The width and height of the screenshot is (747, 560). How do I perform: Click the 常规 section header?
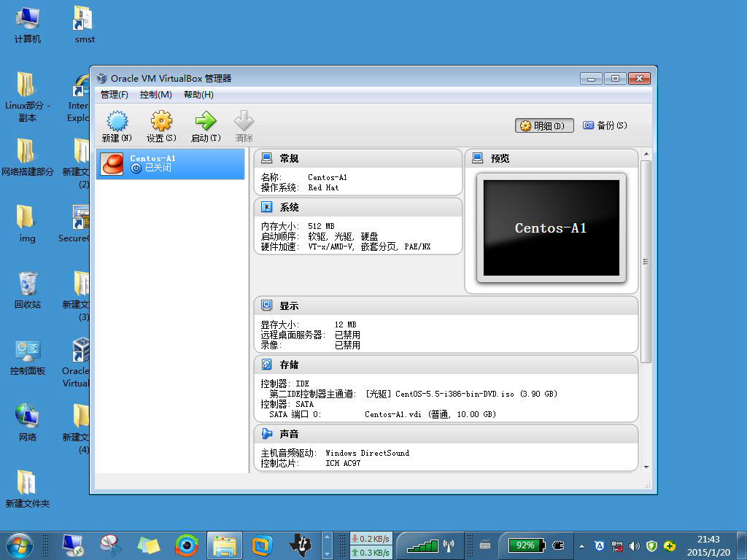point(358,158)
